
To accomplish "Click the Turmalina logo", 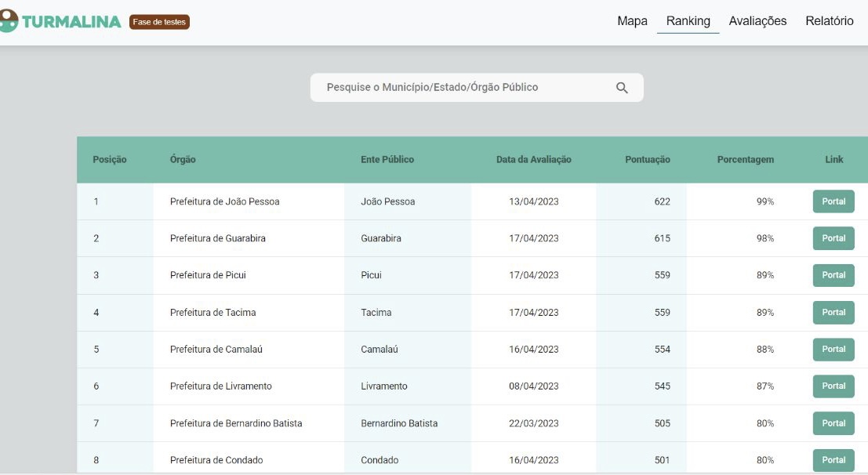I will [x=60, y=22].
